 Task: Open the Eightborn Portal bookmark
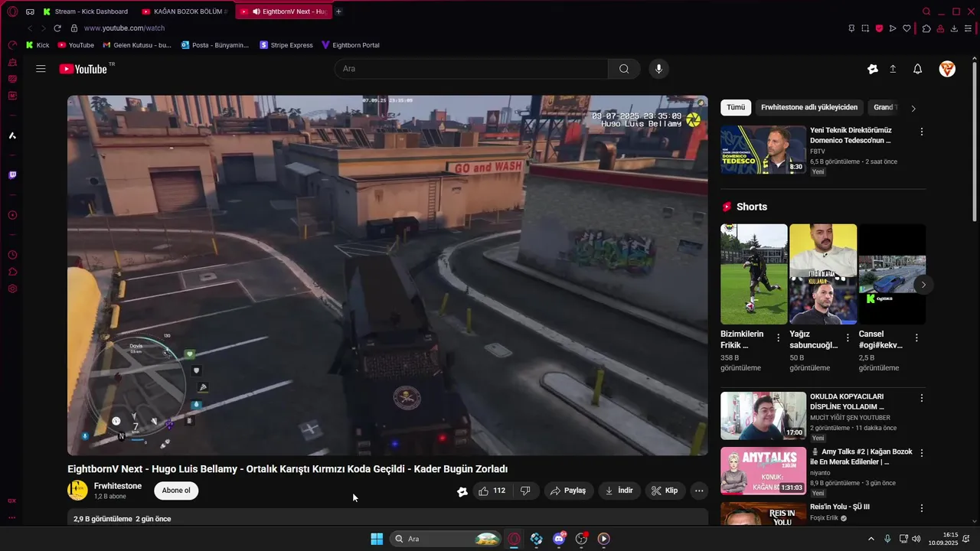tap(351, 45)
